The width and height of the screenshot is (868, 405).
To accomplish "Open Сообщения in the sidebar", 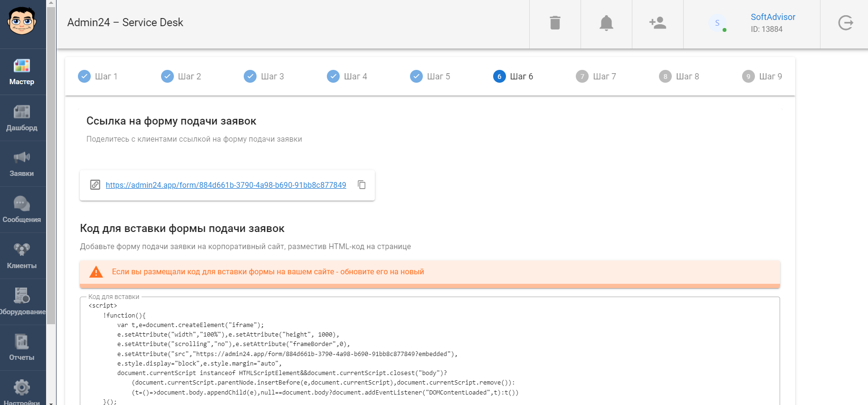I will click(22, 210).
